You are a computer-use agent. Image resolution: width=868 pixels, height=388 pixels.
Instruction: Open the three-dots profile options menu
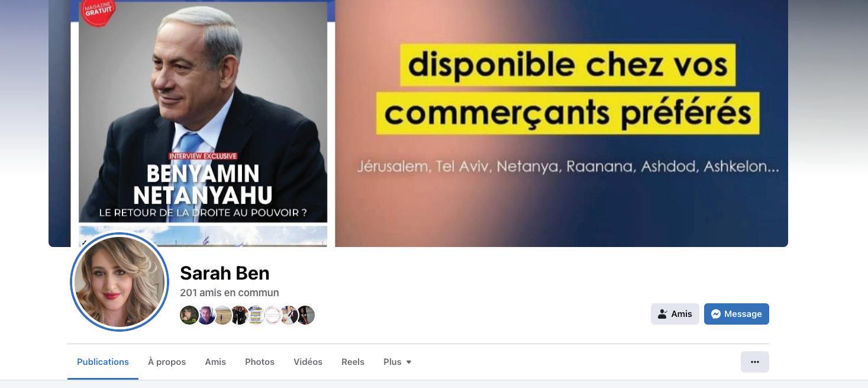click(755, 362)
